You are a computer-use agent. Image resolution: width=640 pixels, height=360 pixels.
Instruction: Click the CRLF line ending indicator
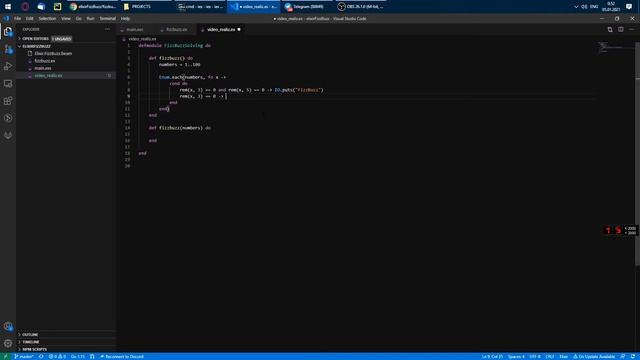550,356
